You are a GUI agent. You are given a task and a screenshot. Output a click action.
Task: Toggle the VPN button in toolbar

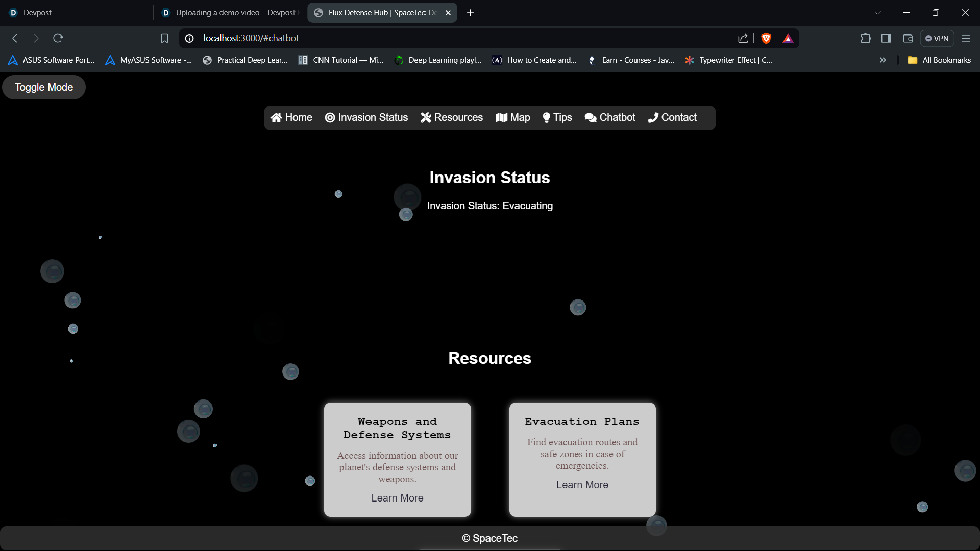coord(937,38)
